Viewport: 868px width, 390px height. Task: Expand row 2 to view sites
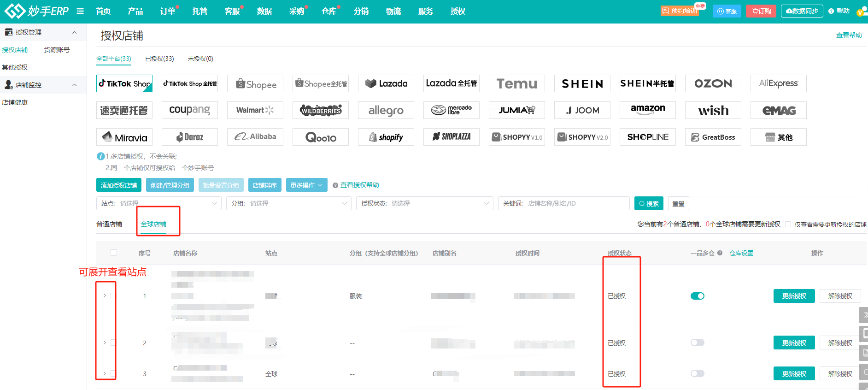(105, 343)
